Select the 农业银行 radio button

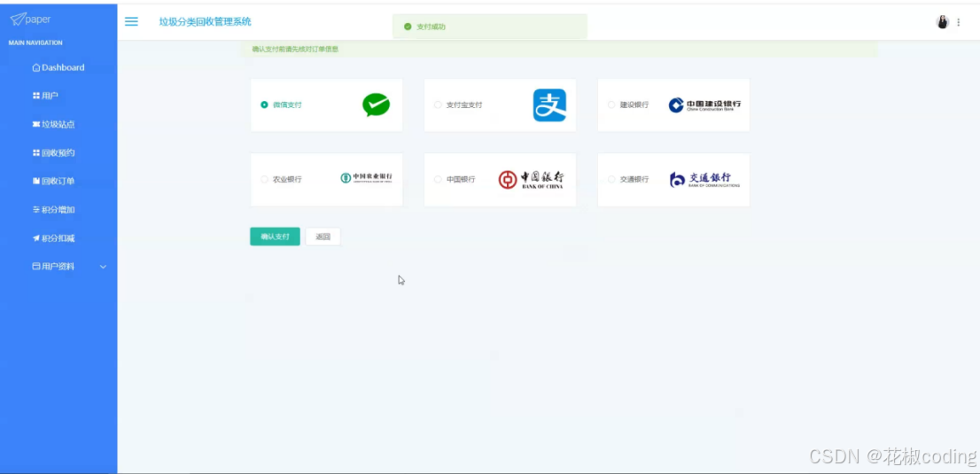pos(264,180)
